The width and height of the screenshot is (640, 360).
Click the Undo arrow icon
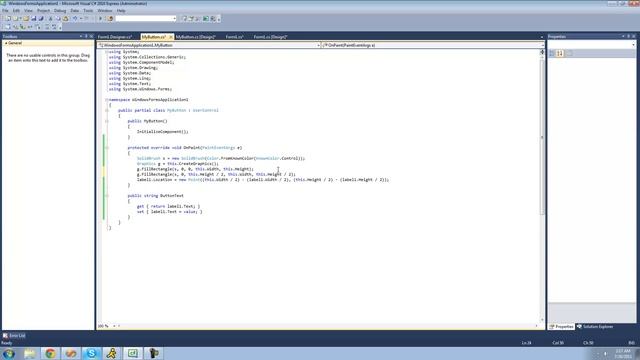point(75,18)
